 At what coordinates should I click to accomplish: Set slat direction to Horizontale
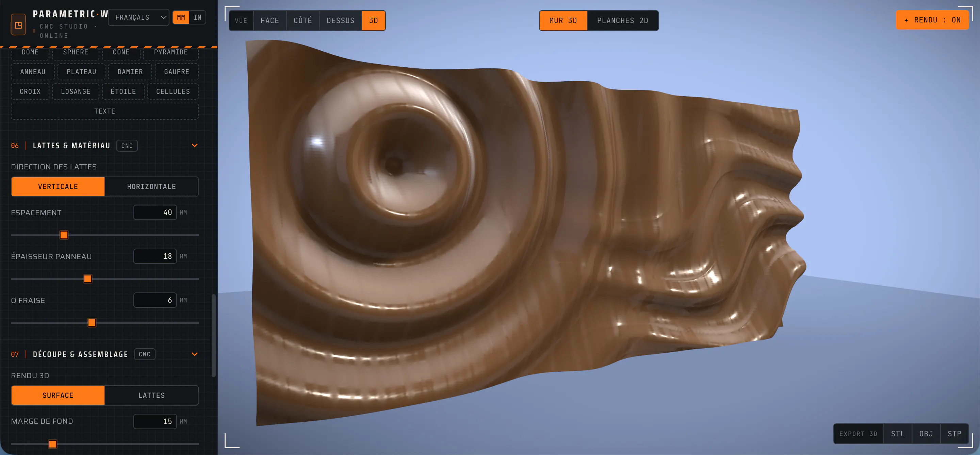click(x=151, y=187)
